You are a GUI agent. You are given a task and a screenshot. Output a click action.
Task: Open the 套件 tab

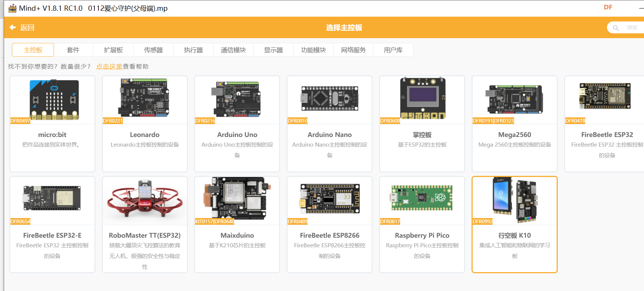click(x=73, y=50)
